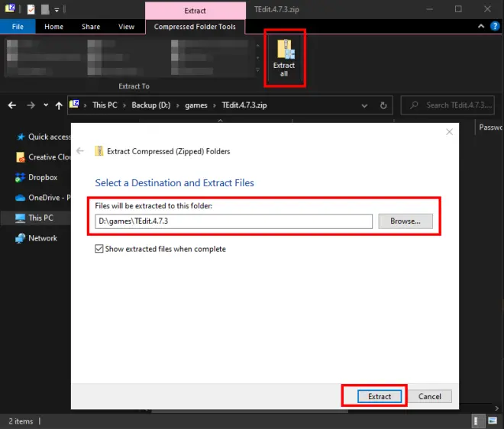Toggle Show extracted files when complete checkbox
Viewport: 504px width, 429px height.
click(x=99, y=249)
